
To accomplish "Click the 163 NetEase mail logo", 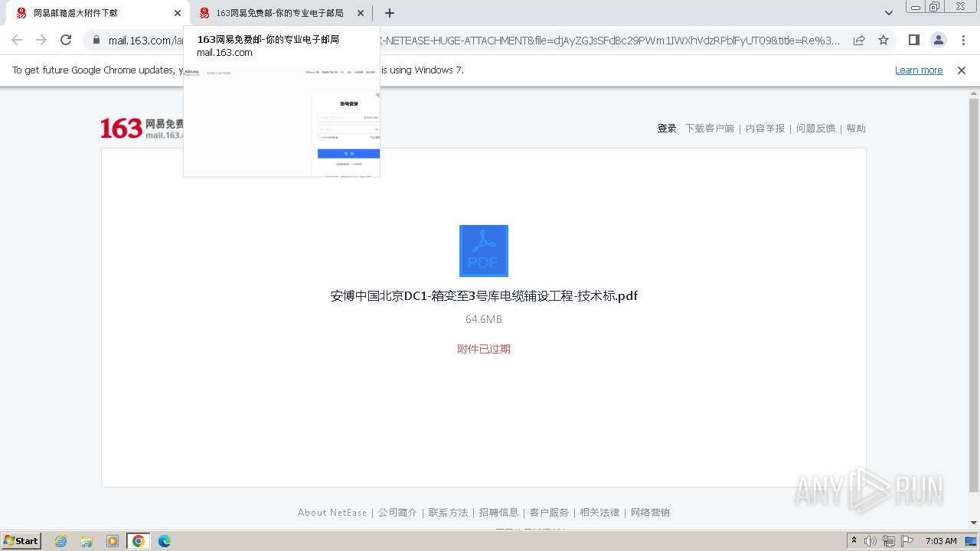I will coord(142,128).
